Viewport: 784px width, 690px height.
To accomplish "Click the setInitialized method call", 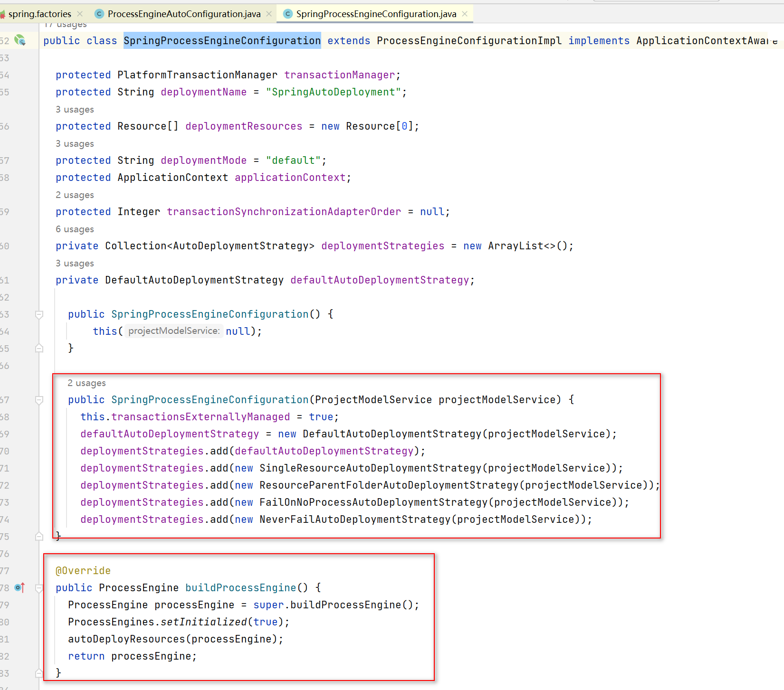I will [x=204, y=622].
